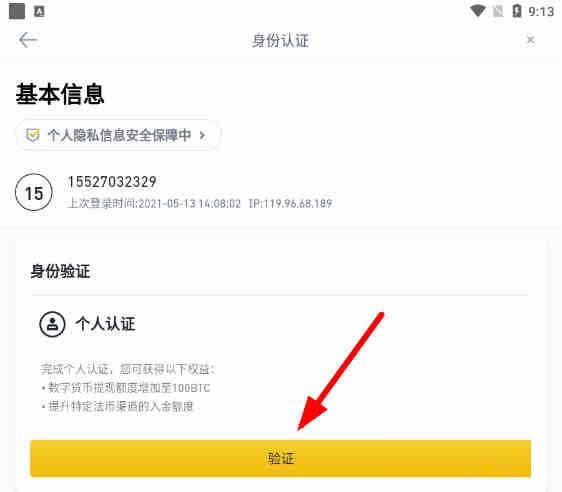The width and height of the screenshot is (562, 492).
Task: Click the yellow 验证 button
Action: click(281, 458)
